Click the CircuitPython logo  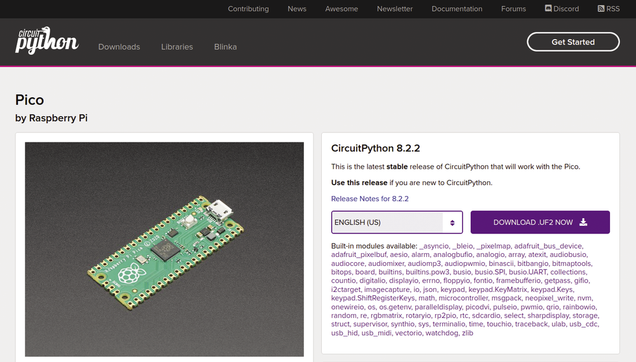[47, 40]
